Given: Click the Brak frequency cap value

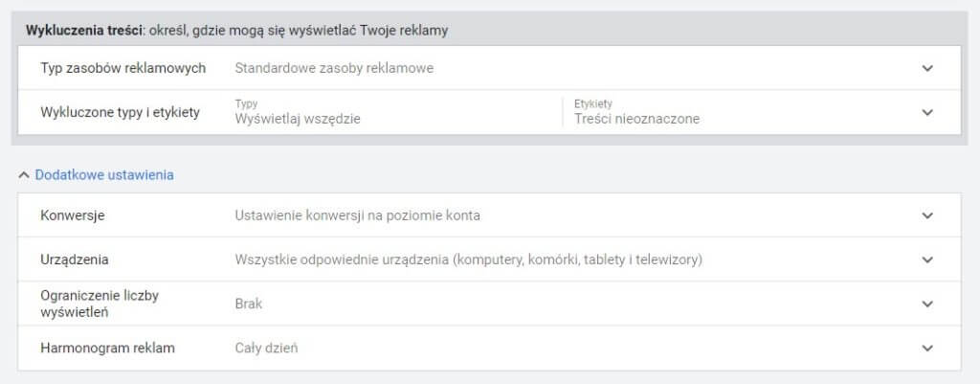Looking at the screenshot, I should pyautogui.click(x=249, y=304).
